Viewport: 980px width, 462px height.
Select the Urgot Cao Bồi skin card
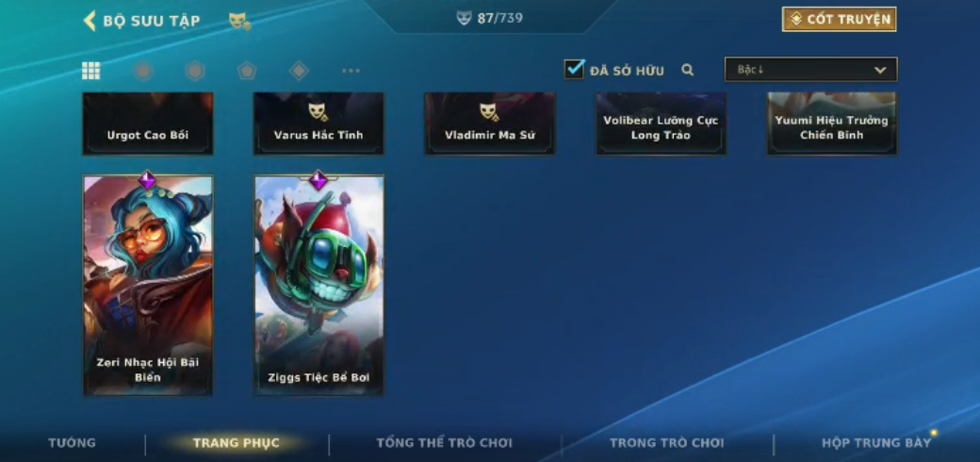point(148,124)
